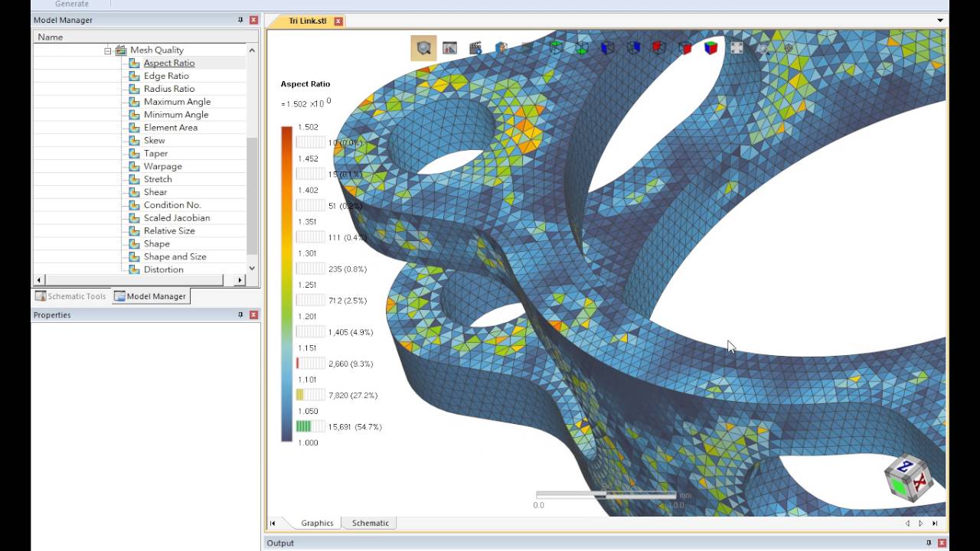This screenshot has width=980, height=551.
Task: Select Scaled Jacobian in the tree
Action: click(177, 218)
